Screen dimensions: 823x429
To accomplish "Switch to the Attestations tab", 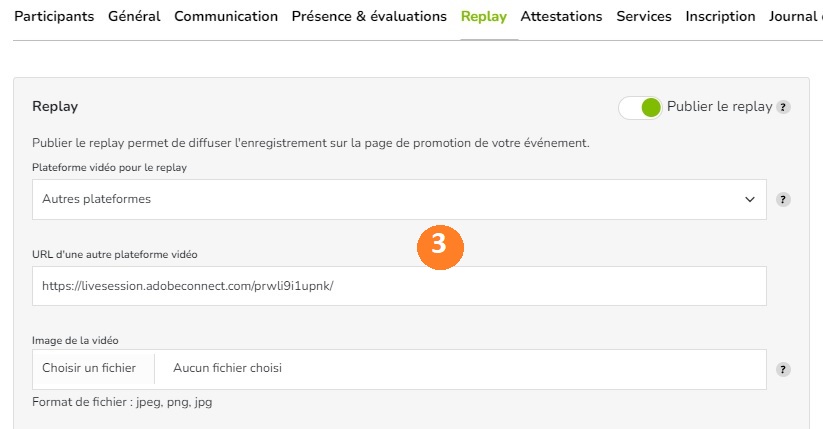I will (561, 16).
